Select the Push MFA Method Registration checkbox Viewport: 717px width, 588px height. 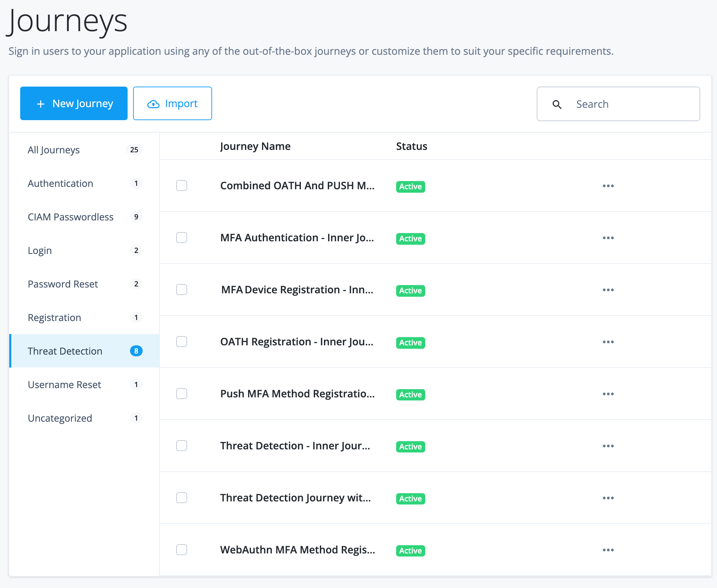click(x=182, y=394)
